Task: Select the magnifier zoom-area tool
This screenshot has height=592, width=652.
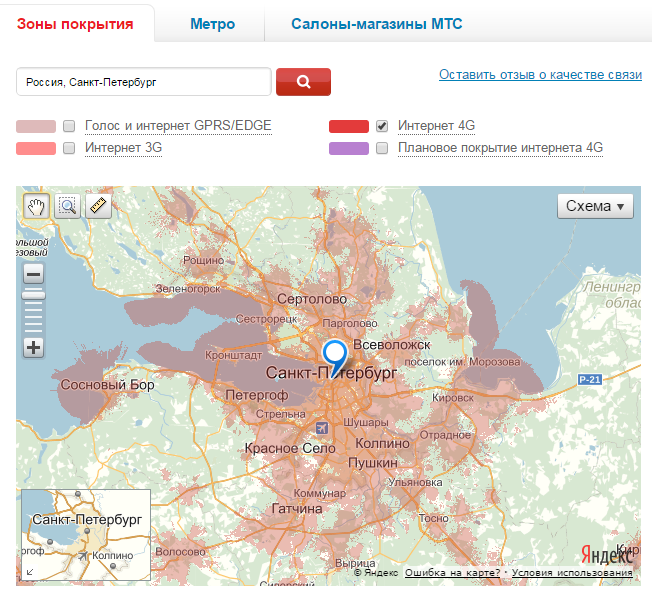Action: pos(67,207)
